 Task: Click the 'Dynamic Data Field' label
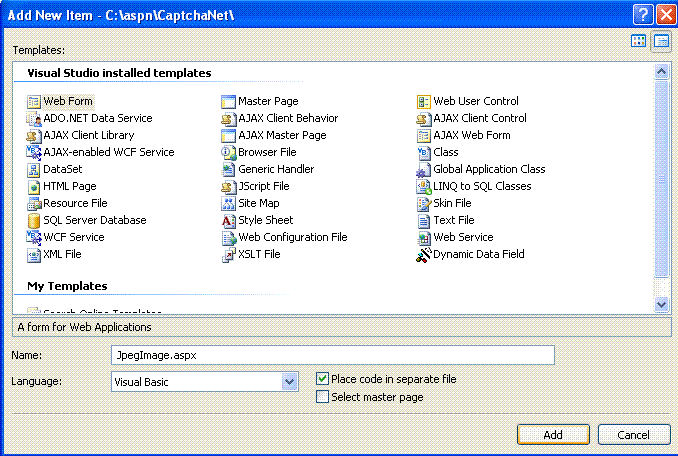(x=479, y=254)
